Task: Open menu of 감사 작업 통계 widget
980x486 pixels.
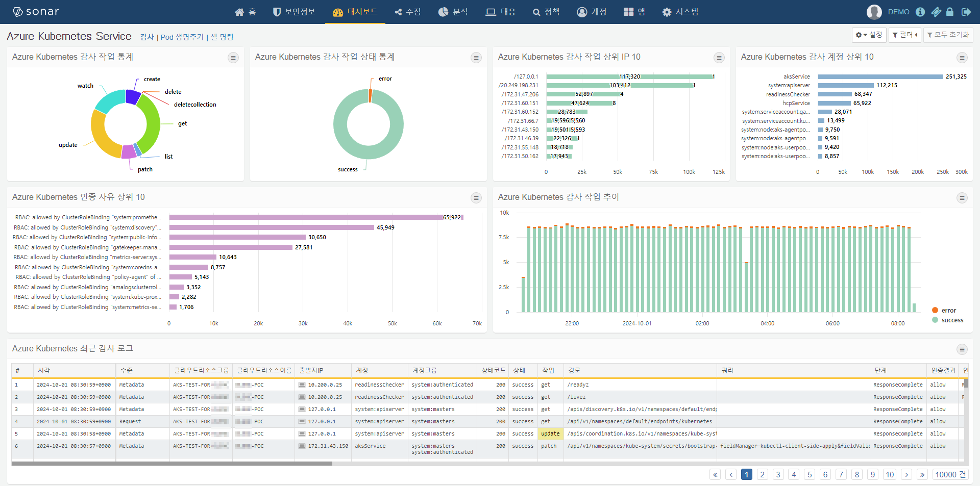Action: pos(233,58)
